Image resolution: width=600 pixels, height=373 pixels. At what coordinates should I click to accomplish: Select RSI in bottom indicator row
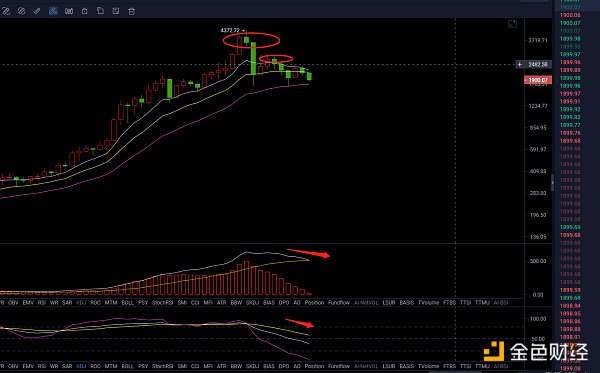tap(42, 366)
